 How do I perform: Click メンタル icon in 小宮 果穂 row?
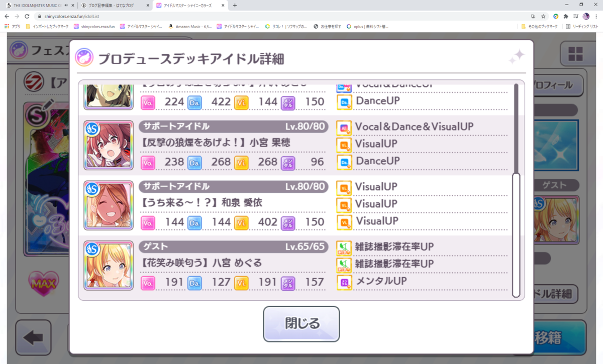pos(288,163)
